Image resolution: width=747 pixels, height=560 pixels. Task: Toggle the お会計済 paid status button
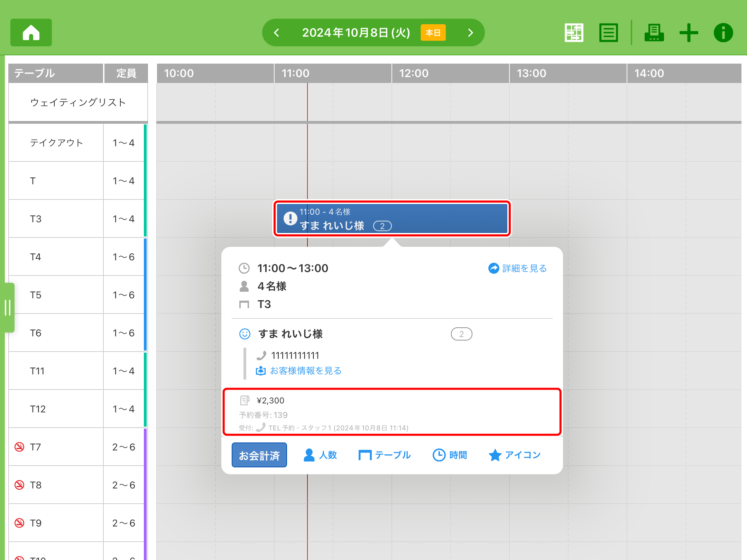pos(259,455)
